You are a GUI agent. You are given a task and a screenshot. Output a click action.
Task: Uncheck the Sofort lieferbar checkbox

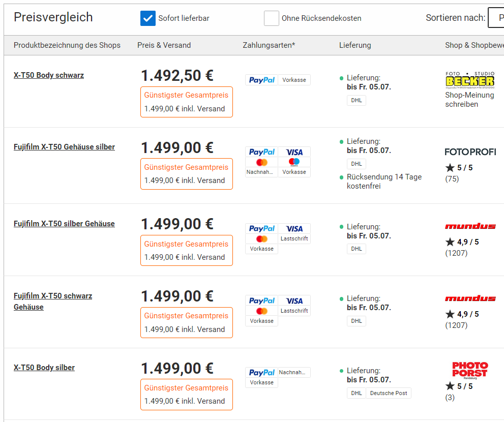(147, 18)
